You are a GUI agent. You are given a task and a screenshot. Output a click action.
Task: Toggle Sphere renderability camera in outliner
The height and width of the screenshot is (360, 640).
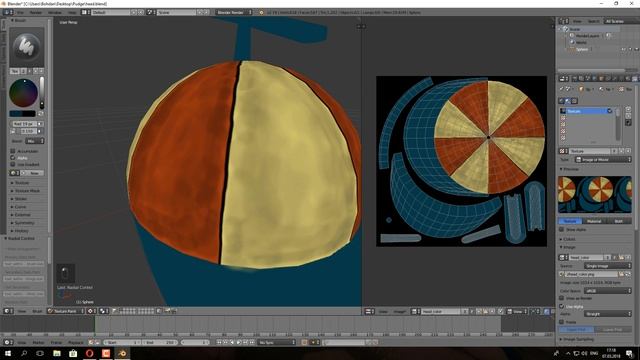click(x=636, y=49)
